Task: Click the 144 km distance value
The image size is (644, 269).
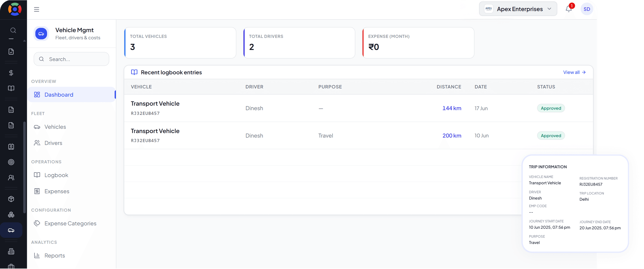Action: [451, 108]
